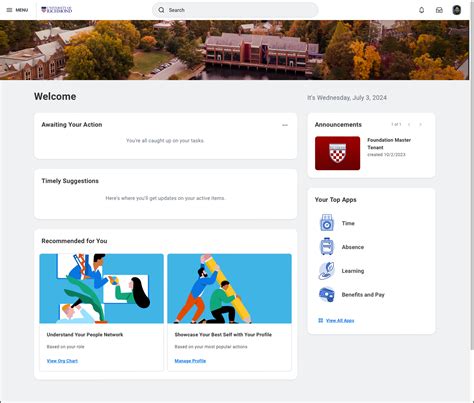The height and width of the screenshot is (403, 474).
Task: Click the Absence app icon
Action: click(x=327, y=247)
